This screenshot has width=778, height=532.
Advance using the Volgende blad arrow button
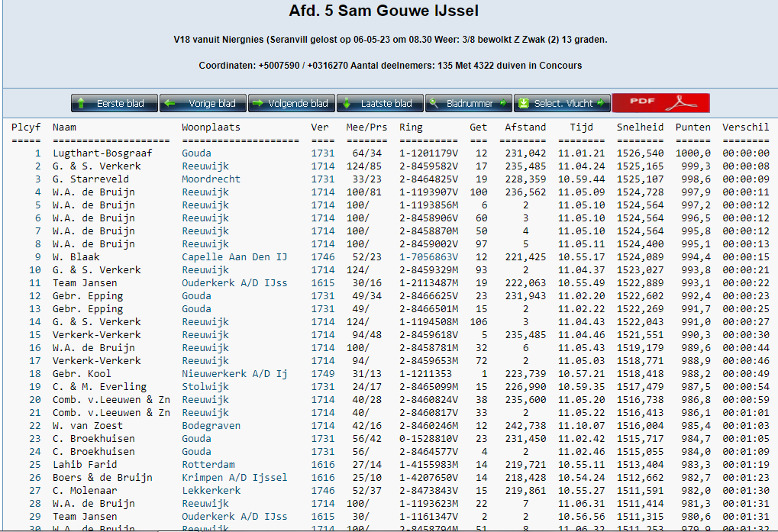(292, 103)
